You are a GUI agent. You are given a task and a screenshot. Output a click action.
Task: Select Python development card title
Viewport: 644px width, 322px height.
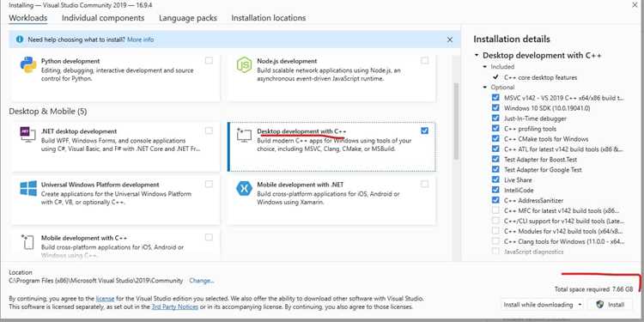[x=70, y=61]
